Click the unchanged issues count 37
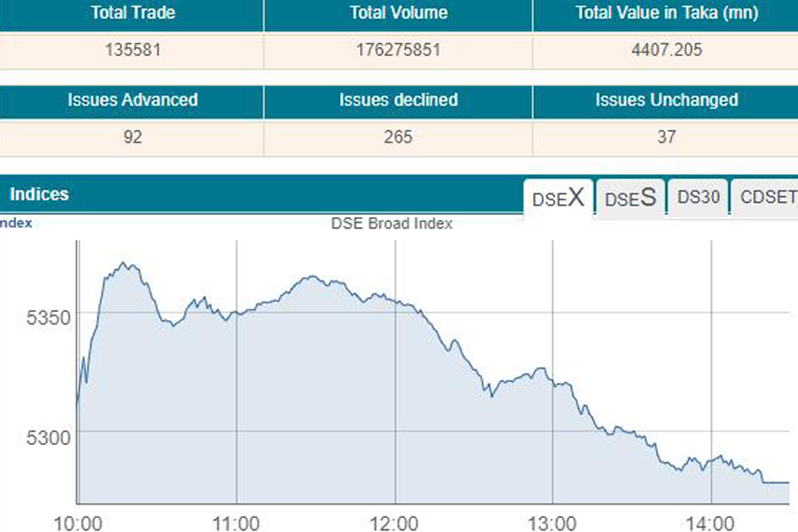Viewport: 798px width, 532px height. 666,137
